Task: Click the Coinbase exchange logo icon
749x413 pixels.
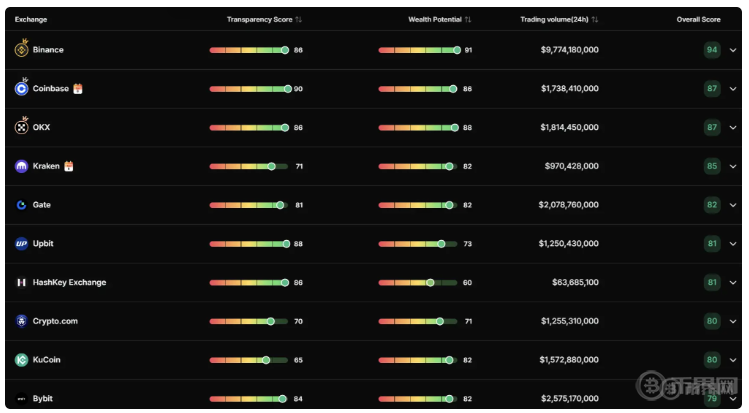Action: pos(21,88)
